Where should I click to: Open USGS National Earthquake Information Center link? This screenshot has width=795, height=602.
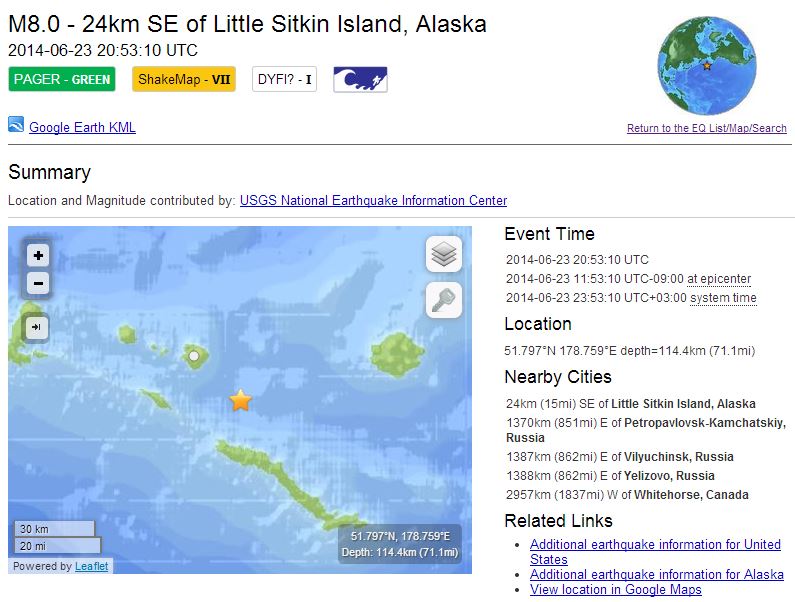coord(373,200)
